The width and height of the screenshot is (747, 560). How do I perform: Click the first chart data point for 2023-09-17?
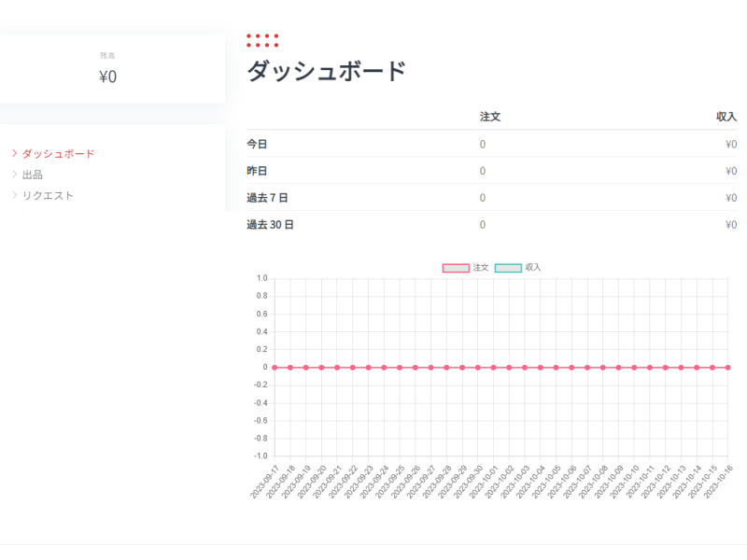click(x=275, y=367)
